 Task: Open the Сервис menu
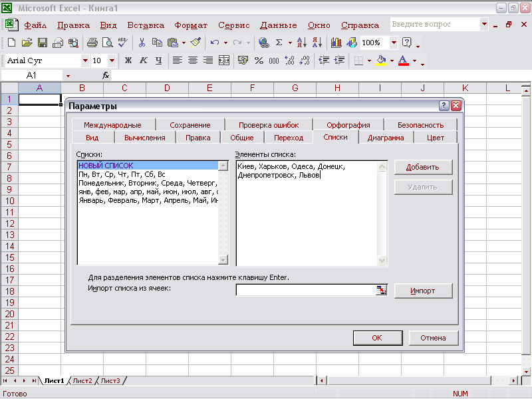tap(234, 25)
